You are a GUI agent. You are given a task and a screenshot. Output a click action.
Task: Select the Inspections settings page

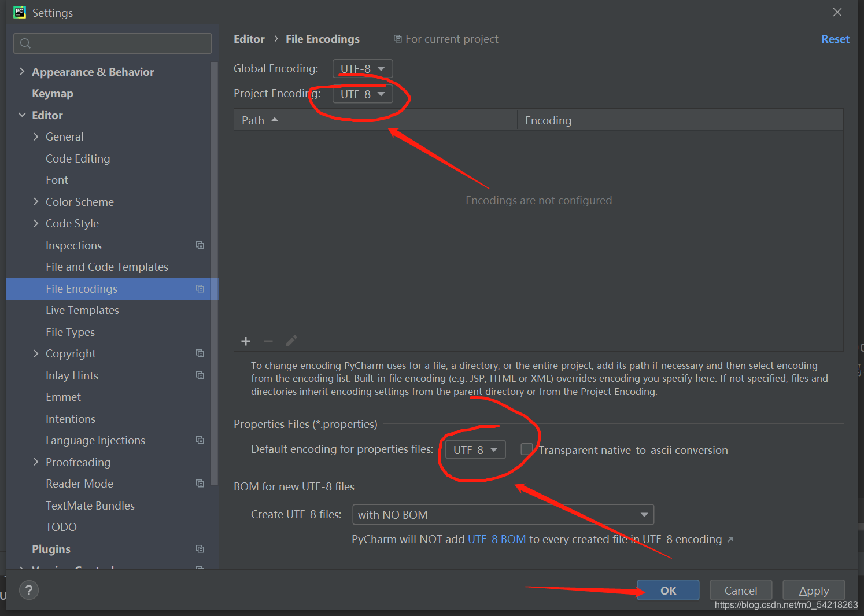pyautogui.click(x=73, y=245)
